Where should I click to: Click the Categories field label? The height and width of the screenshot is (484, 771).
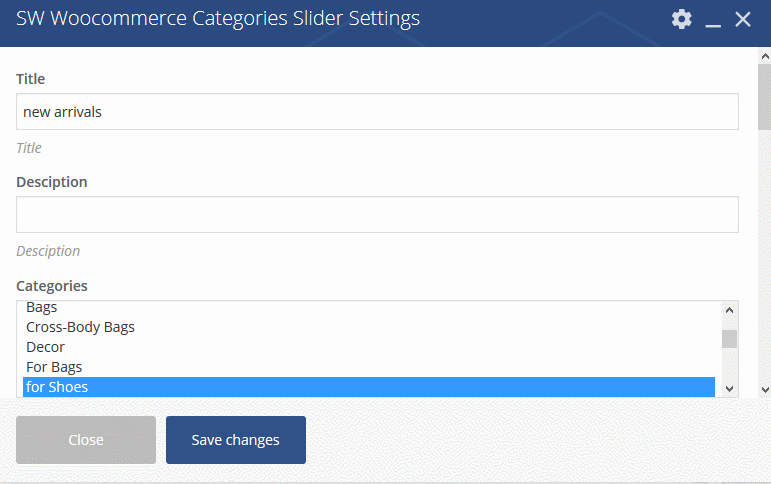point(52,286)
